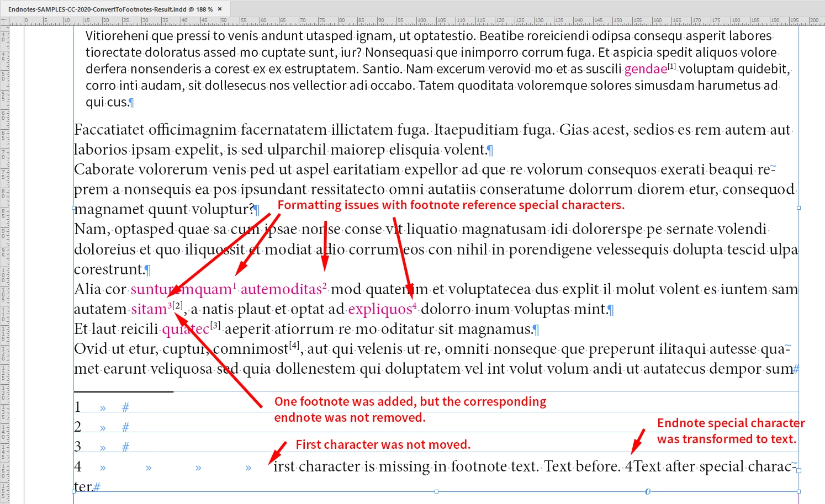Click the 50 mark on horizontal ruler
This screenshot has height=504, width=825.
[224, 20]
